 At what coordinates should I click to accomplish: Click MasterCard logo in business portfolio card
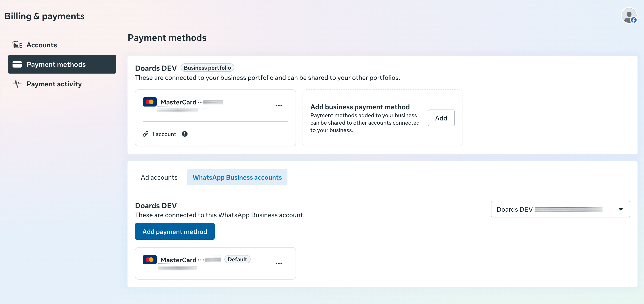tap(150, 102)
